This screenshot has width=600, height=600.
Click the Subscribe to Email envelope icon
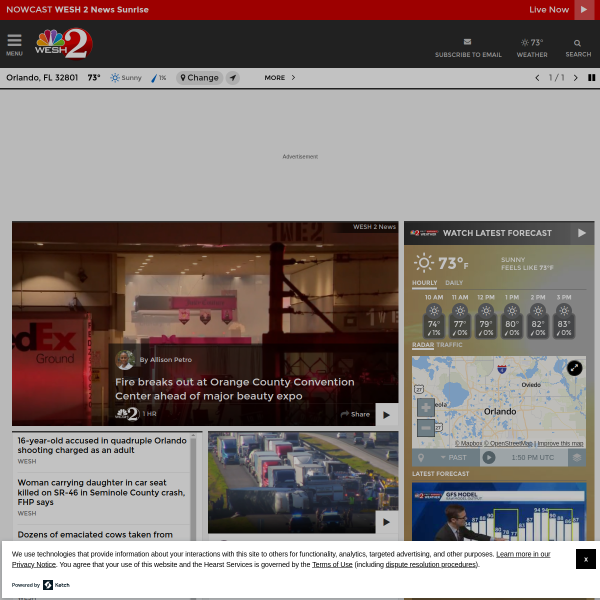click(468, 43)
